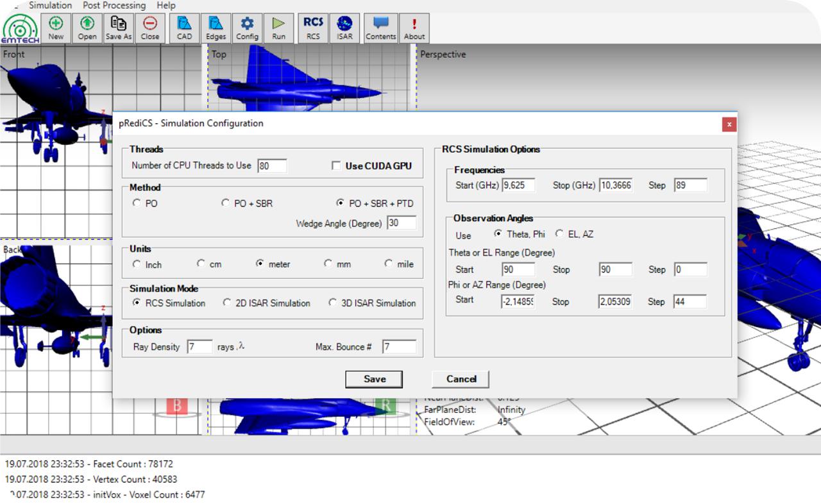Use Theta, Phi observation angles
Screen dimensions: 821x504
[498, 234]
